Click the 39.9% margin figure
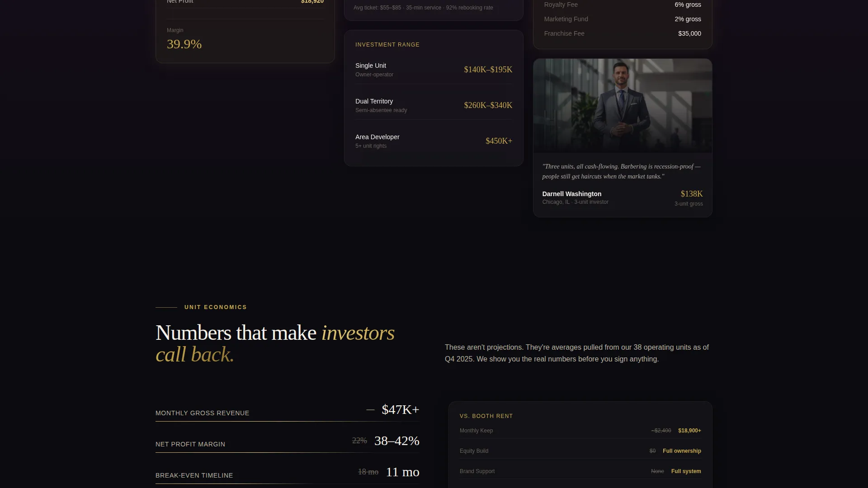This screenshot has width=868, height=488. point(184,44)
